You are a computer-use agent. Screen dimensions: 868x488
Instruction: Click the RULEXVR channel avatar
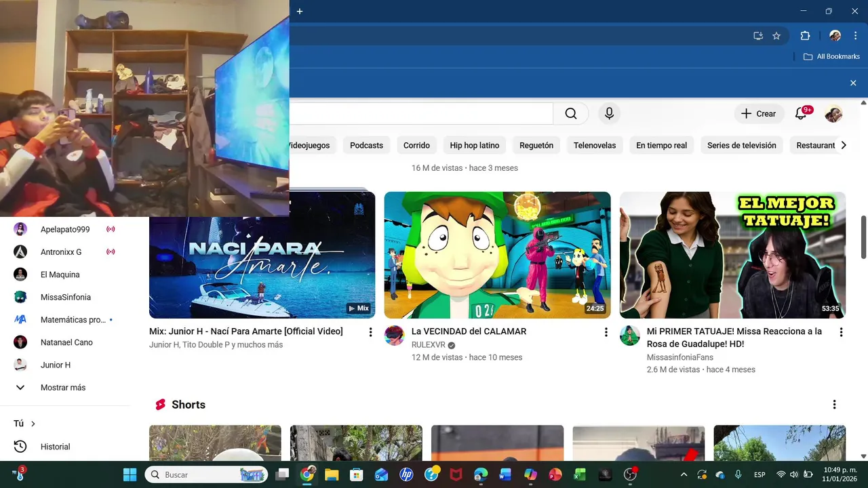click(394, 335)
